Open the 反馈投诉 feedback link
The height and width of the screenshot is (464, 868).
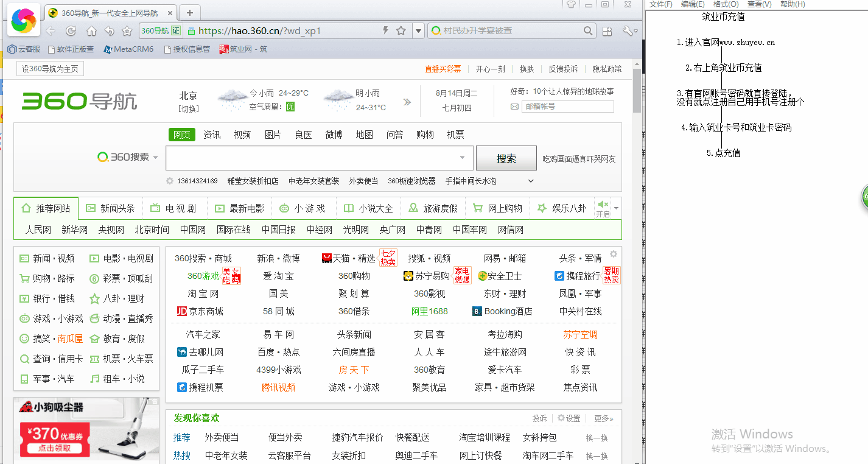[x=563, y=69]
